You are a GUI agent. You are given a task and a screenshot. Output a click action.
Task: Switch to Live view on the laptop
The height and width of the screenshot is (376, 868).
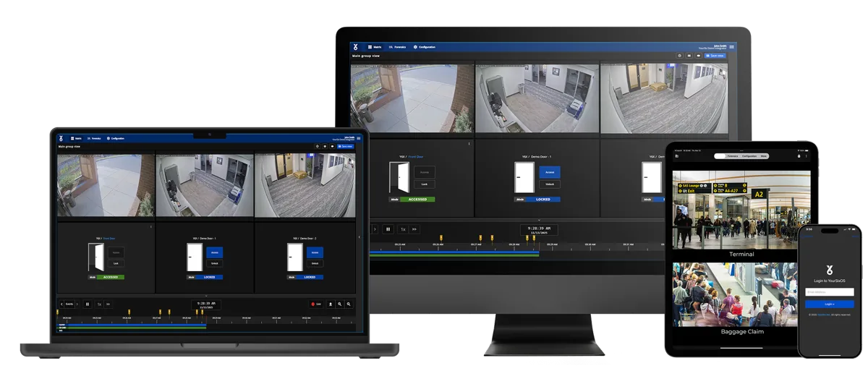pyautogui.click(x=316, y=304)
